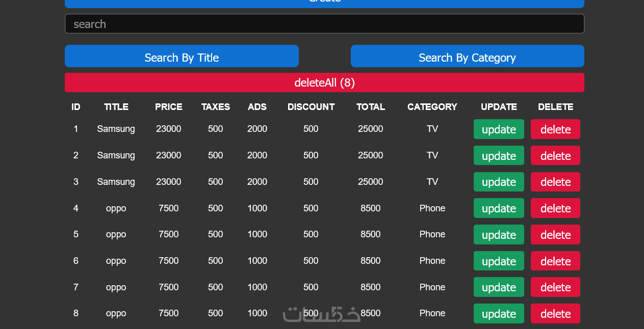This screenshot has width=644, height=329.
Task: Update the product with ID 3
Action: coord(499,182)
